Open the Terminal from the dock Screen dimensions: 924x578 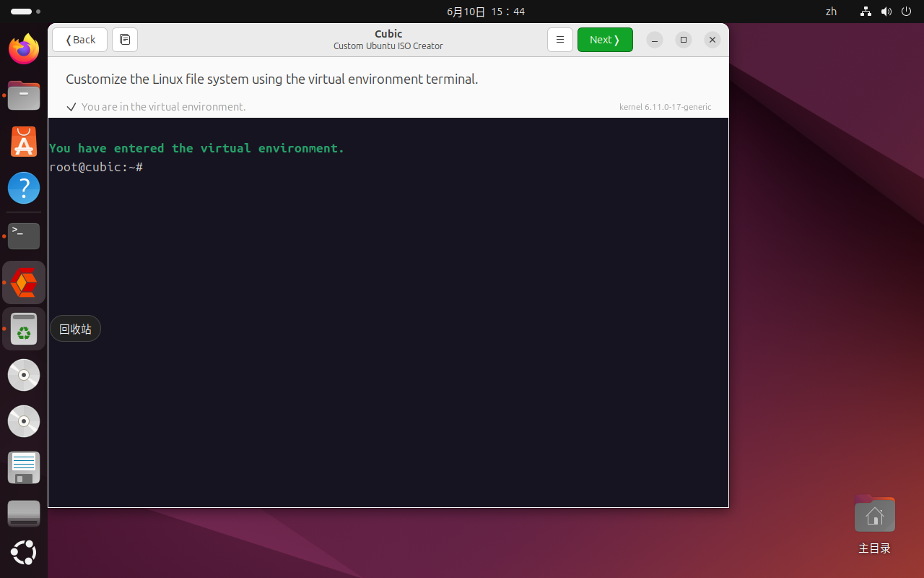pos(24,236)
